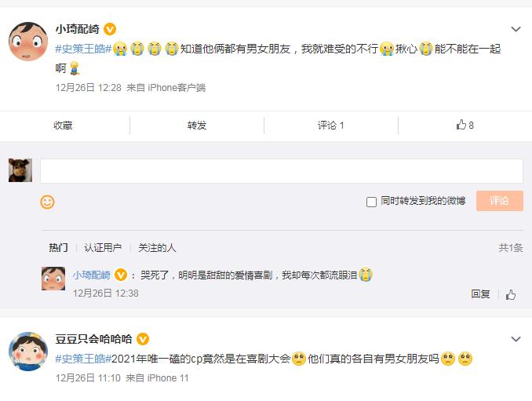Like the first post with thumbs-up
Screen dimensions: 532x401
465,125
